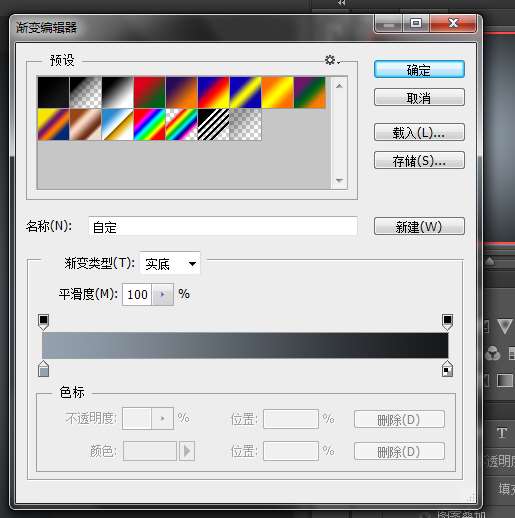Select the black-to-white gradient preset
The width and height of the screenshot is (515, 518).
click(118, 92)
